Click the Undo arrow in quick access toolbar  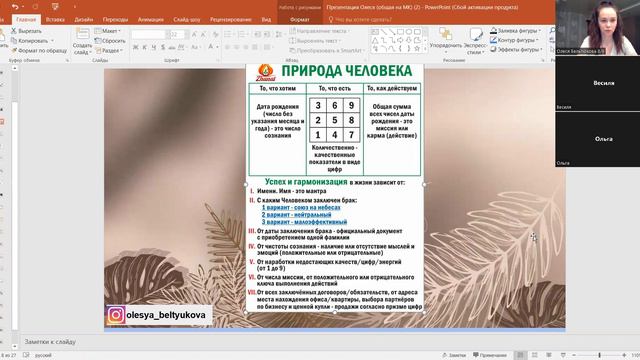pyautogui.click(x=16, y=7)
